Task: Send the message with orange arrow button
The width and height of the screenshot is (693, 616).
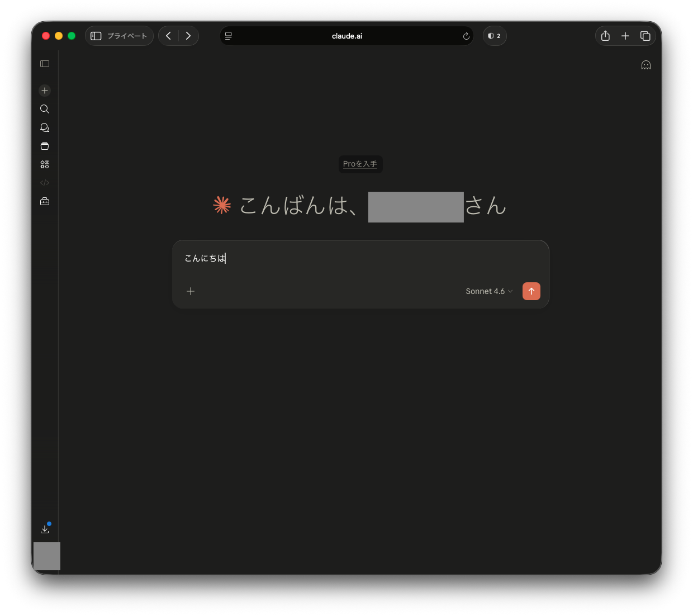Action: (x=531, y=291)
